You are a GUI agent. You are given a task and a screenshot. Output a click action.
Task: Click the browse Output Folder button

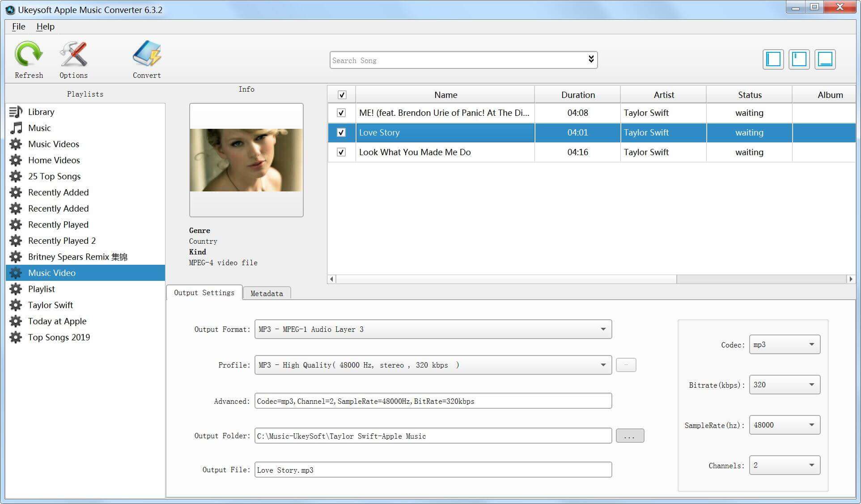(x=628, y=436)
